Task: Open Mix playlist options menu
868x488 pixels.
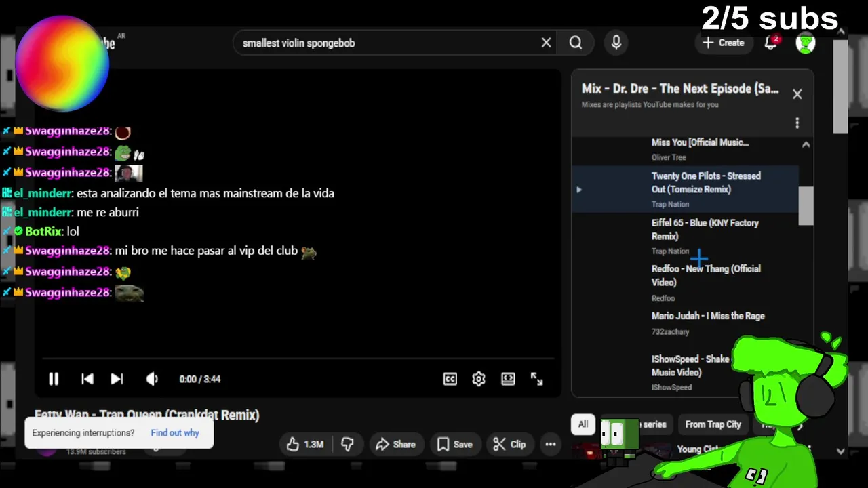Action: tap(797, 123)
